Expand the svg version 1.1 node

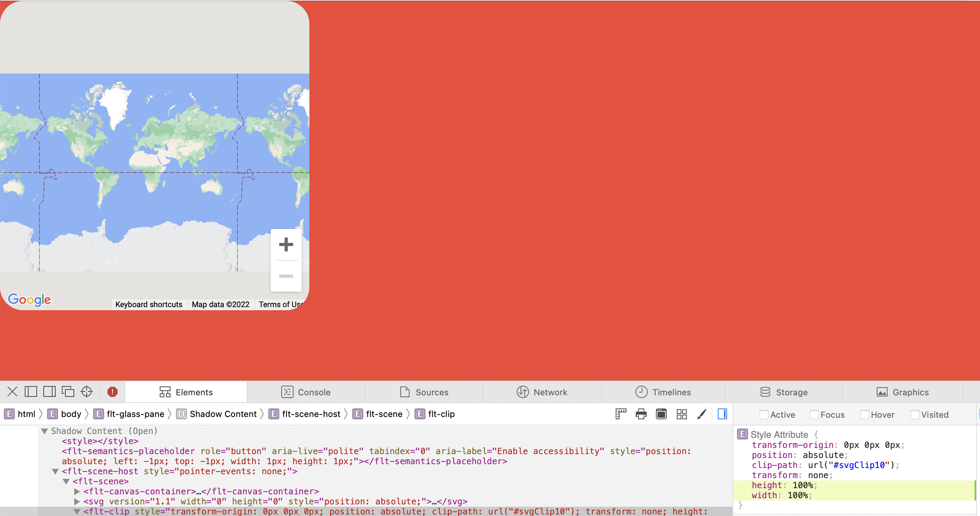[76, 501]
